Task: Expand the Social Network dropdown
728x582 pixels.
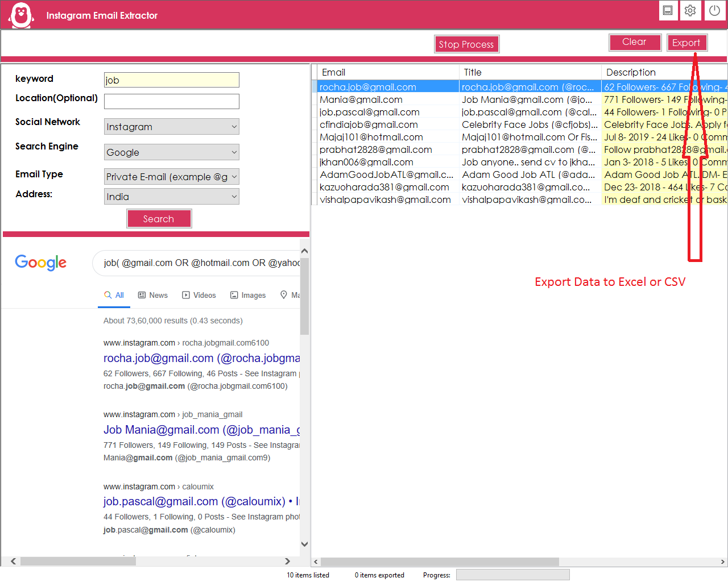Action: (x=171, y=127)
